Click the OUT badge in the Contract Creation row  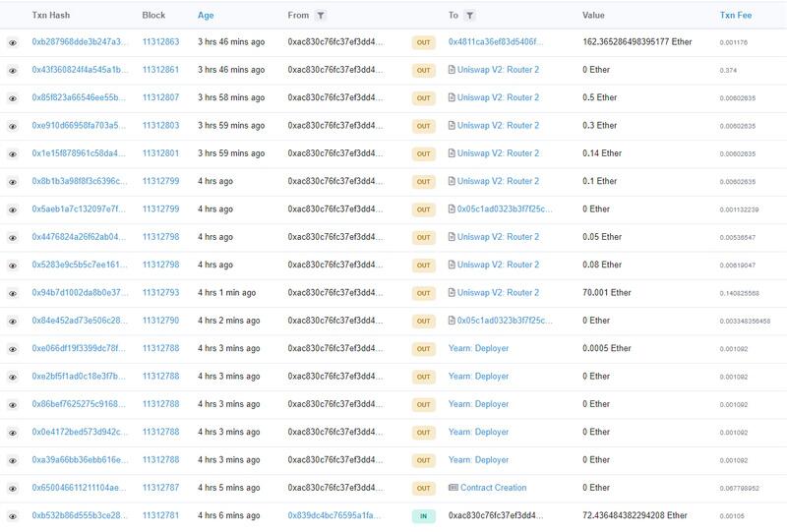click(423, 488)
